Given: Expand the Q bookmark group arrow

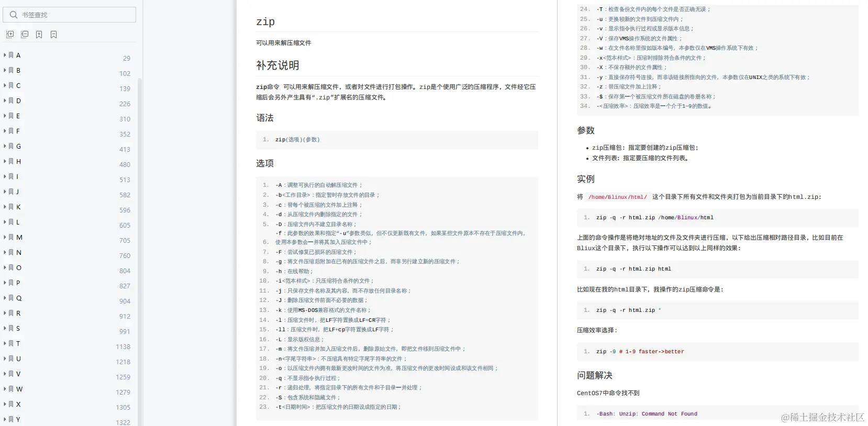Looking at the screenshot, I should [x=5, y=298].
